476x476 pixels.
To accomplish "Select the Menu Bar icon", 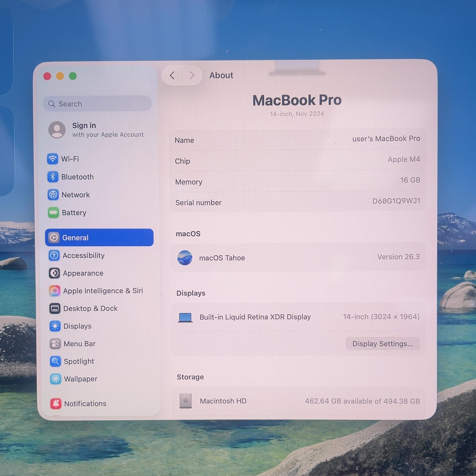I will [x=55, y=344].
